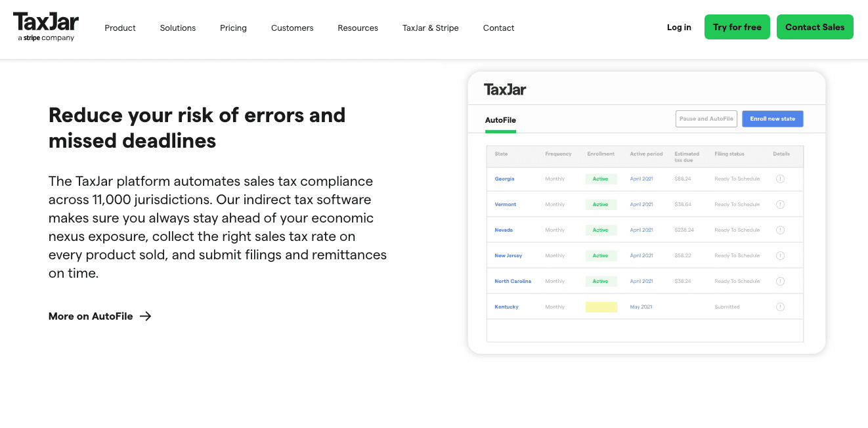Click the Active badge in the Nevada row
868x428 pixels.
pyautogui.click(x=601, y=230)
